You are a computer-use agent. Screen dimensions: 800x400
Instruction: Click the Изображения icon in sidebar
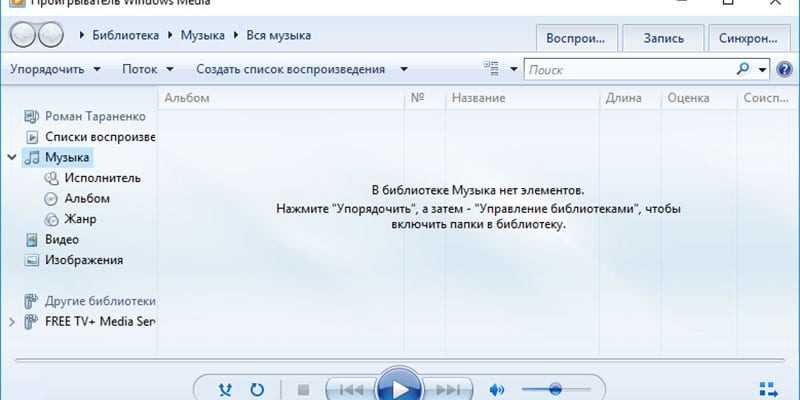pos(32,260)
